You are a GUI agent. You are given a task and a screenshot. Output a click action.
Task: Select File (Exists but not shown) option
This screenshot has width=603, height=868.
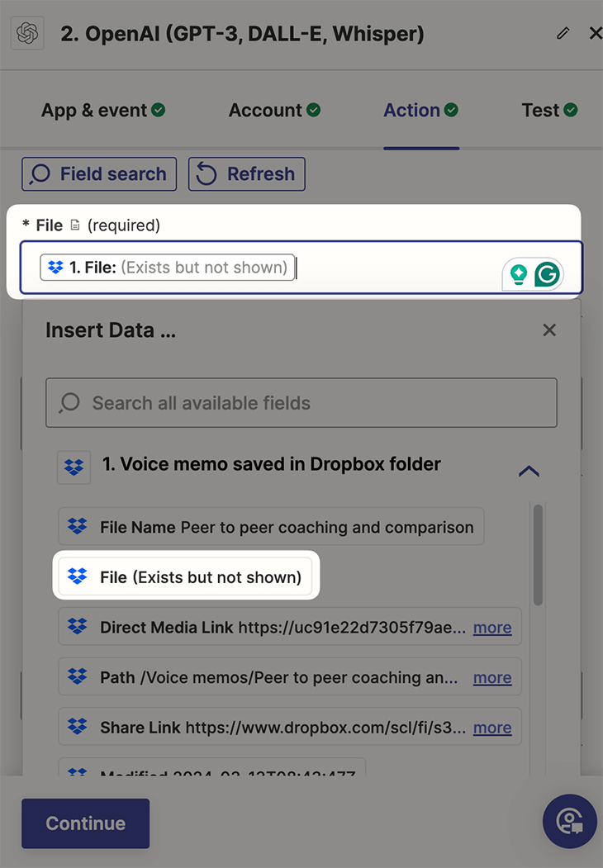(186, 576)
